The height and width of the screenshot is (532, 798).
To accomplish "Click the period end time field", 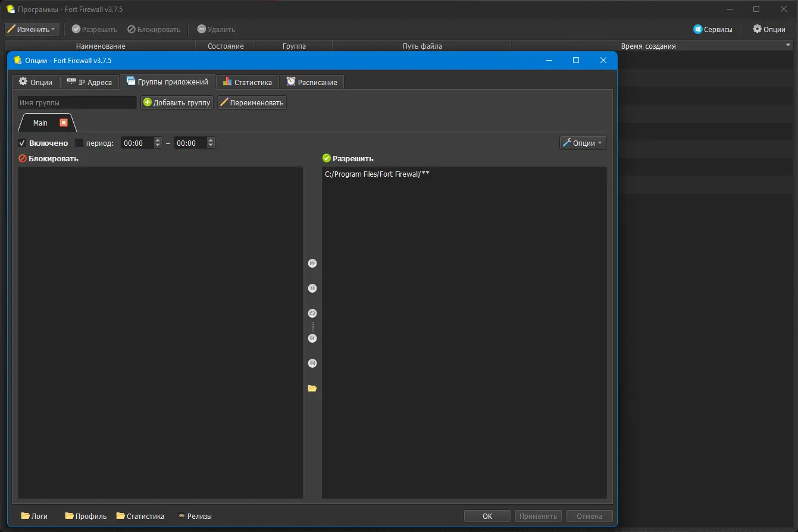I will tap(190, 143).
